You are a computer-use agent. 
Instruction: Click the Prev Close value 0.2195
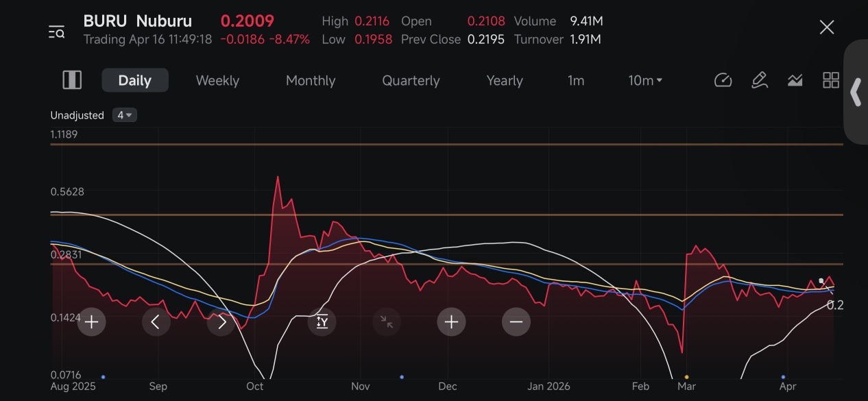point(486,39)
